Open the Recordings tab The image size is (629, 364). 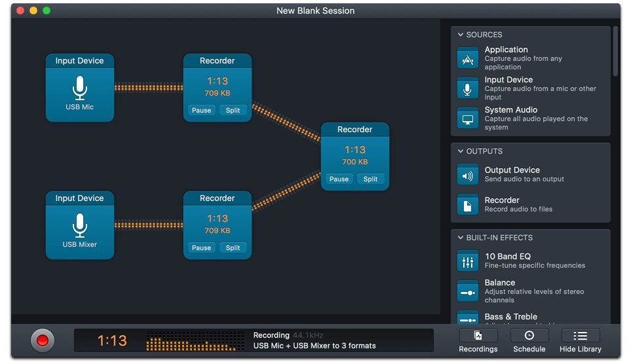tap(478, 340)
